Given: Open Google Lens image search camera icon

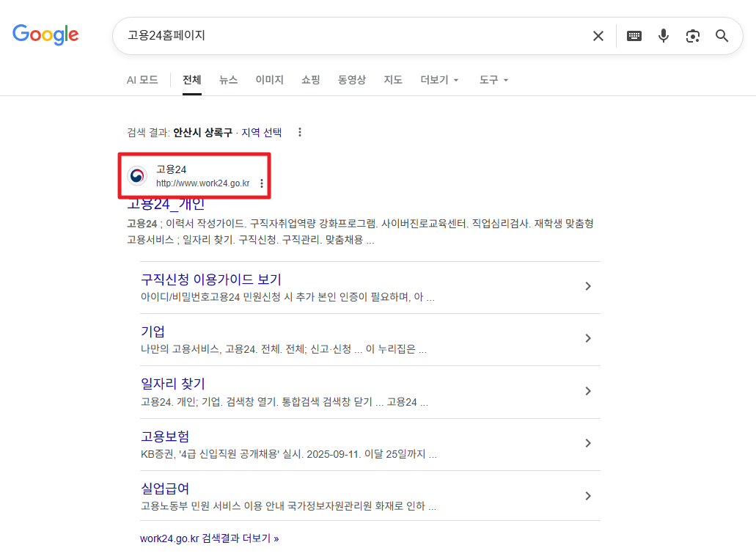Looking at the screenshot, I should click(693, 35).
